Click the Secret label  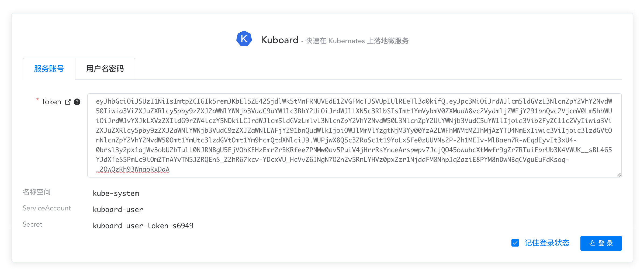32,224
